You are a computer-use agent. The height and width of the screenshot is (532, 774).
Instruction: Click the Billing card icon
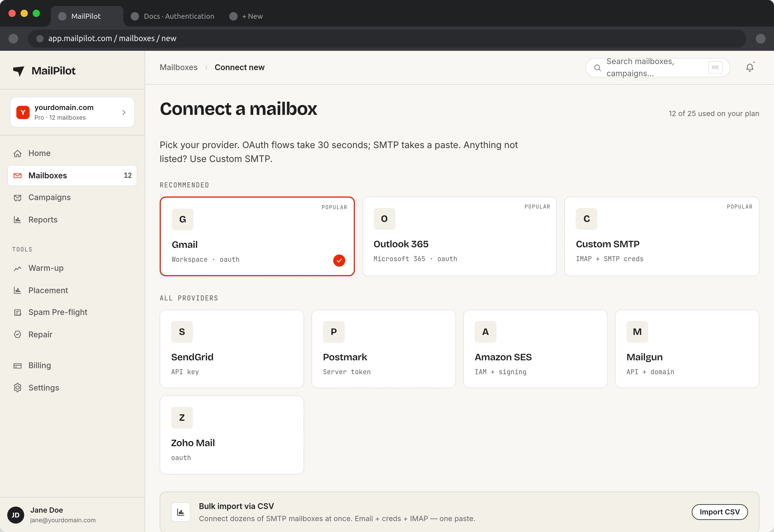[18, 366]
